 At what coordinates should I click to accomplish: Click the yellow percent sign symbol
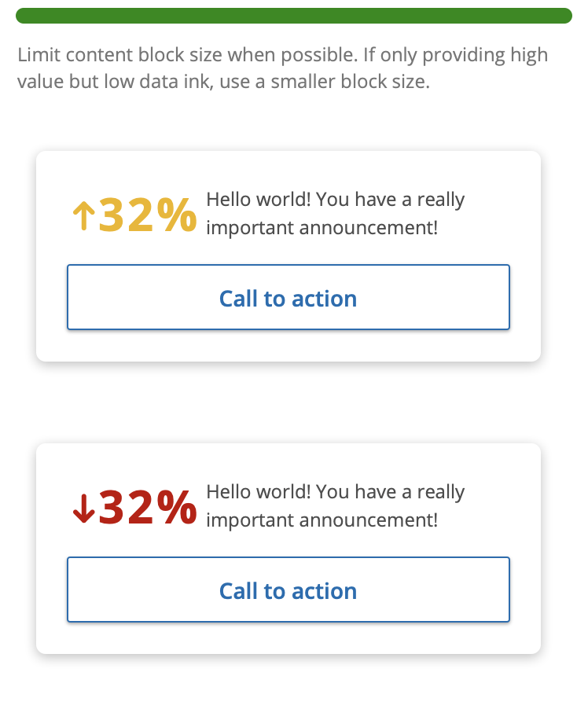coord(177,215)
